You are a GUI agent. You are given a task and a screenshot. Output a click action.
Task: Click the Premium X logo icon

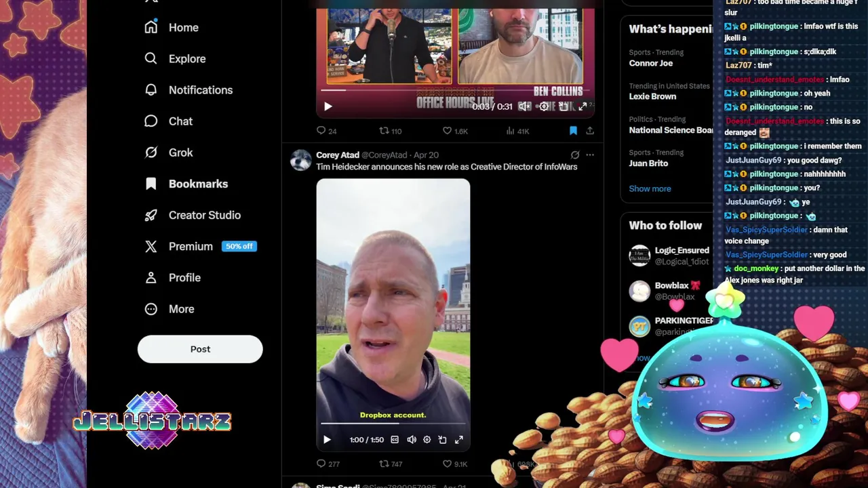tap(151, 246)
